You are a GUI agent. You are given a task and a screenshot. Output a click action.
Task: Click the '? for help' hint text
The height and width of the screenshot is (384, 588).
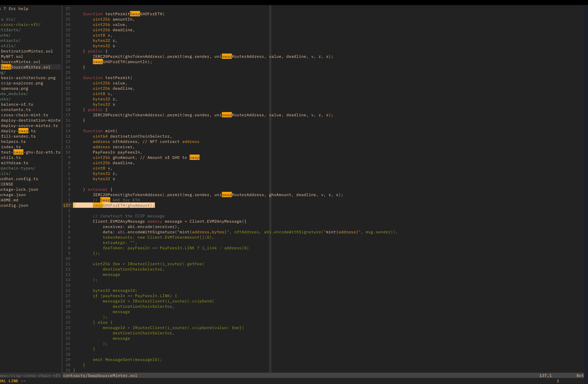click(x=16, y=9)
